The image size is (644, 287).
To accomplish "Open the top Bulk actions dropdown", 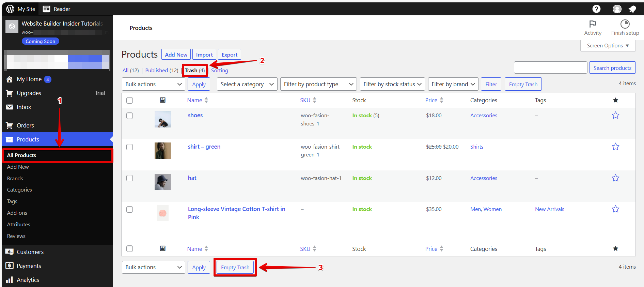I will (x=153, y=84).
